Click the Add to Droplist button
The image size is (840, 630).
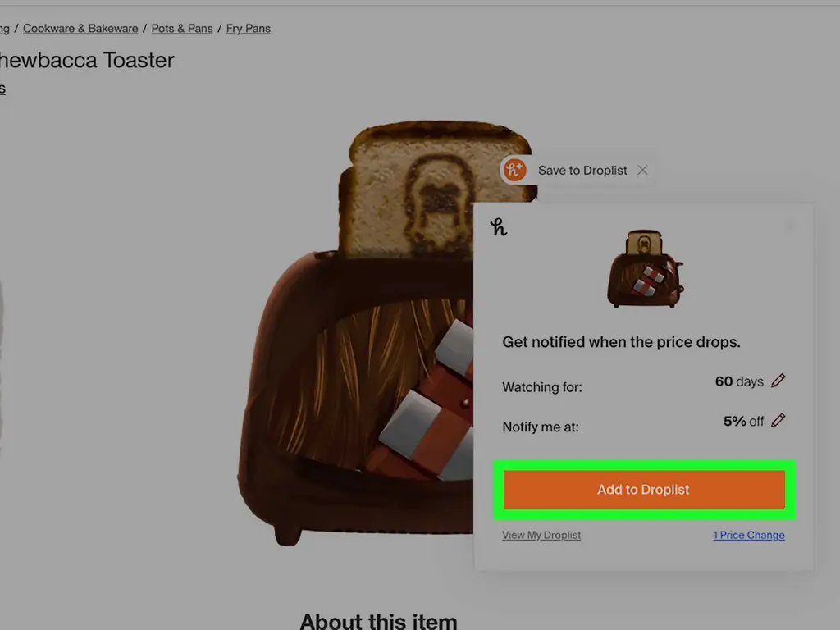coord(644,490)
